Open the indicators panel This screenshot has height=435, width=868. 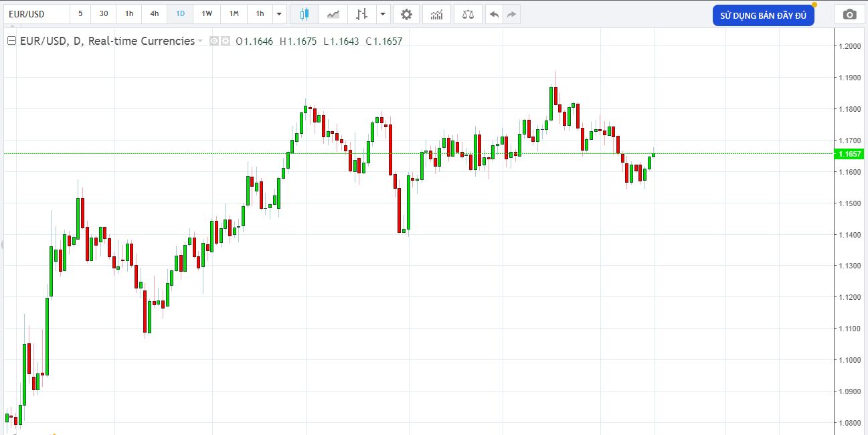tap(436, 14)
